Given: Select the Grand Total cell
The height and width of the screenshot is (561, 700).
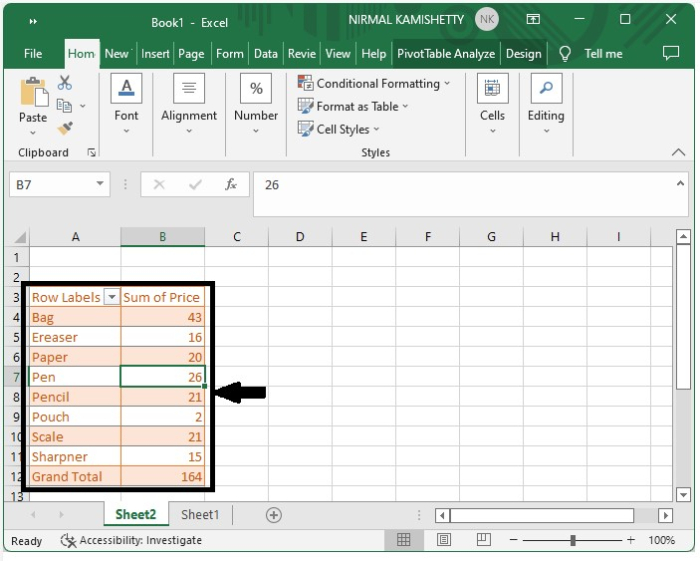Looking at the screenshot, I should (x=75, y=477).
